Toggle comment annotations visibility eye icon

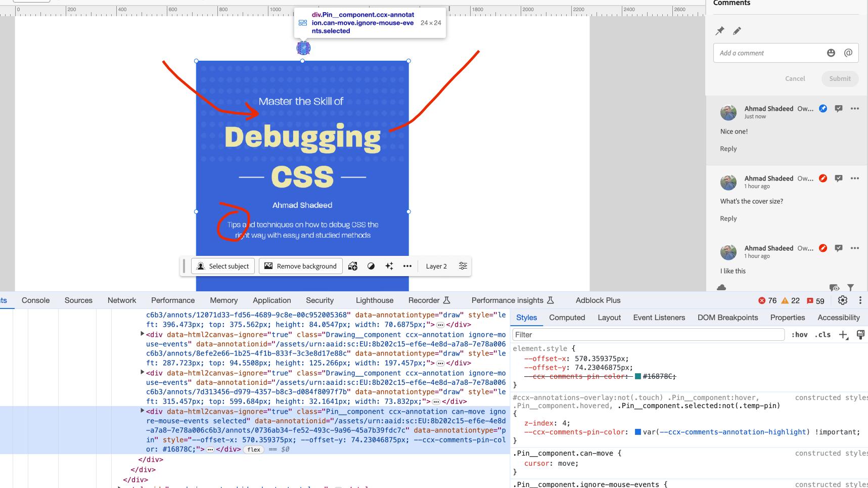834,288
